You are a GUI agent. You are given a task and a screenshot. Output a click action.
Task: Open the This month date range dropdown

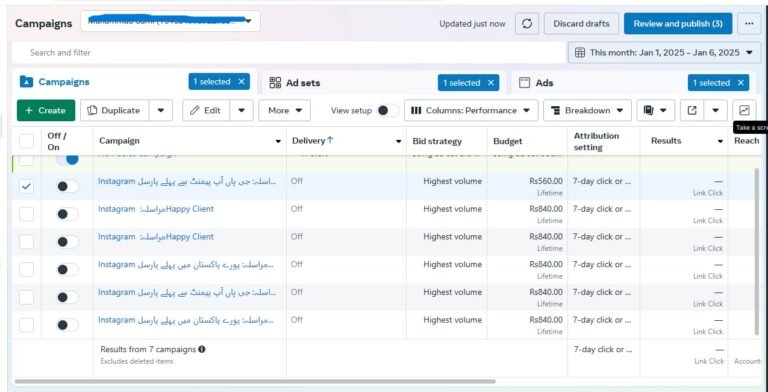(664, 52)
